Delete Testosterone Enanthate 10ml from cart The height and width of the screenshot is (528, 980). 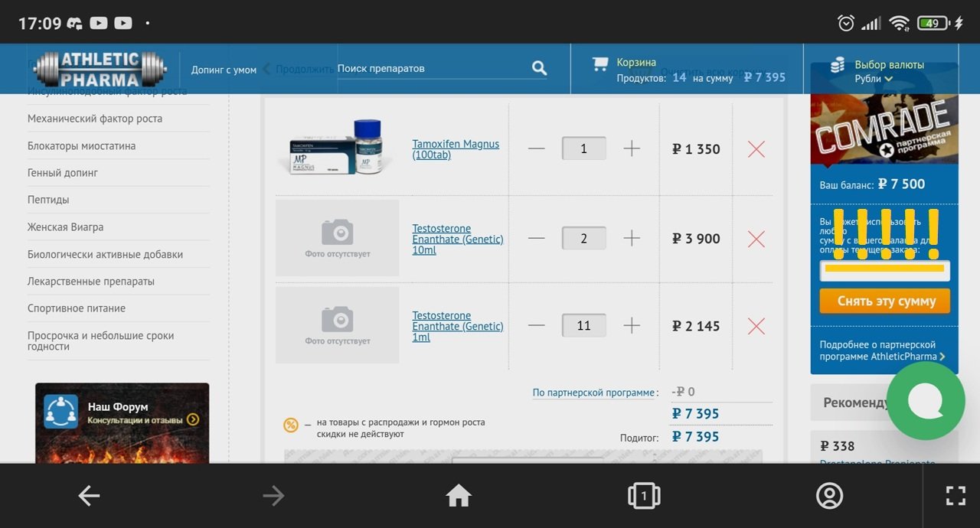(756, 239)
